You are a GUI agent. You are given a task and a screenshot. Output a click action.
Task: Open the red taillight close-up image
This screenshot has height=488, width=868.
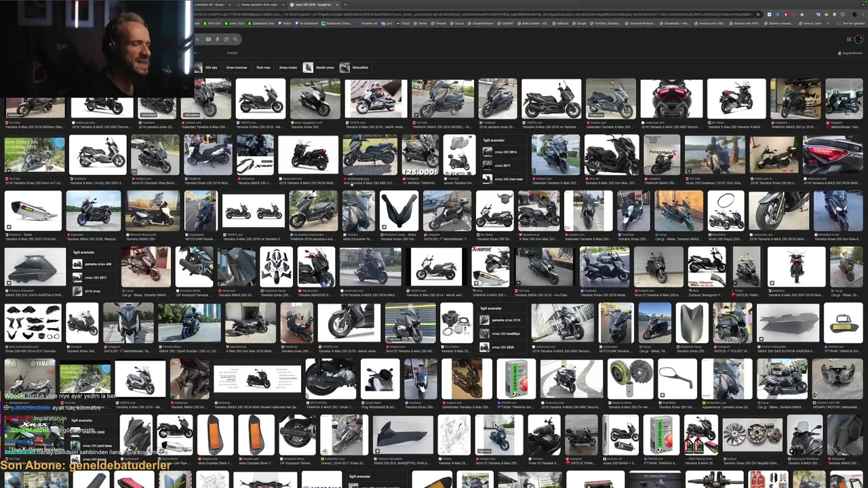tap(833, 155)
